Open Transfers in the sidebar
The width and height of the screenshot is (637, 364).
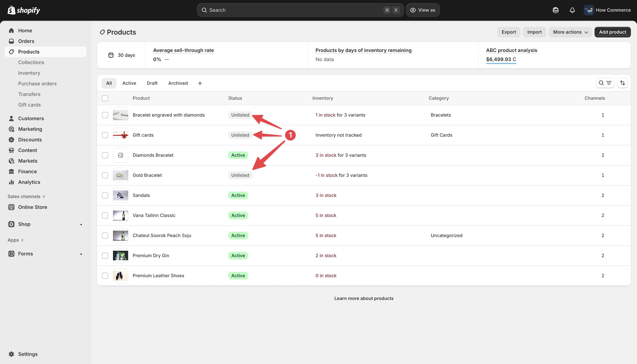[x=29, y=94]
